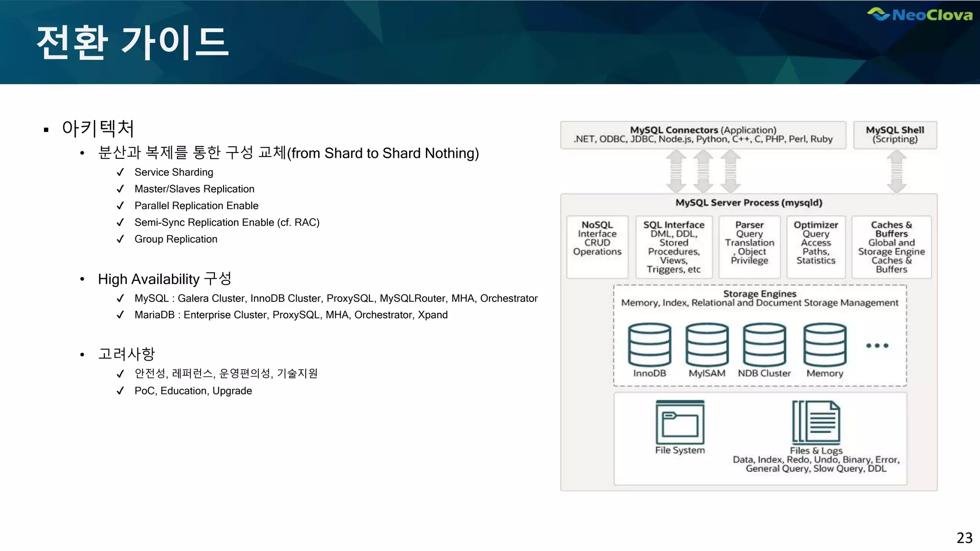Click the SQL Interface box
Viewport: 980px width, 551px height.
pos(674,247)
